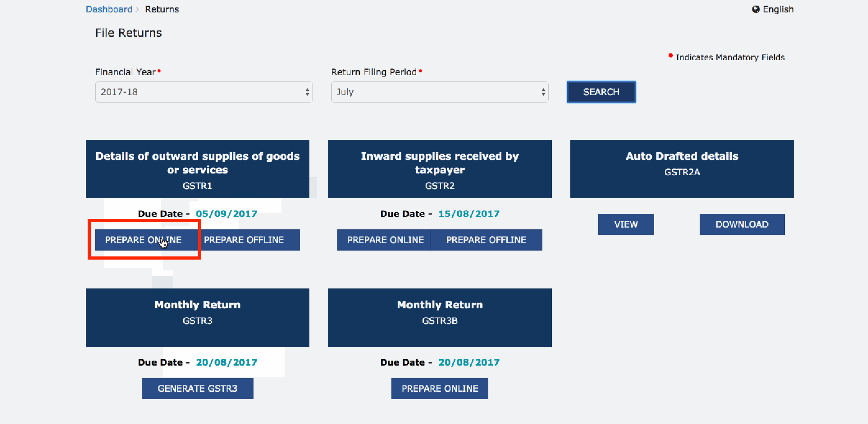
Task: Expand the Return Filing Period dropdown
Action: tap(439, 92)
